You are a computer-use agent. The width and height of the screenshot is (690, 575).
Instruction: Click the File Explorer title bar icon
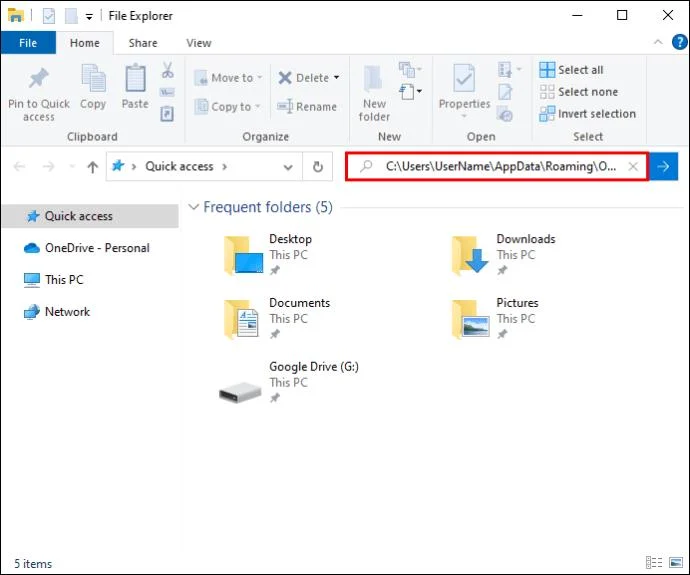[x=16, y=15]
